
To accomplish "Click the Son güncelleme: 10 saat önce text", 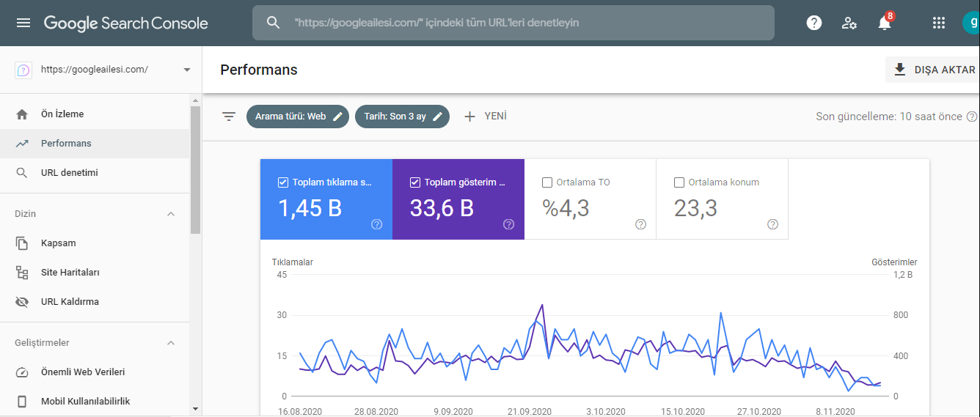I will click(889, 117).
